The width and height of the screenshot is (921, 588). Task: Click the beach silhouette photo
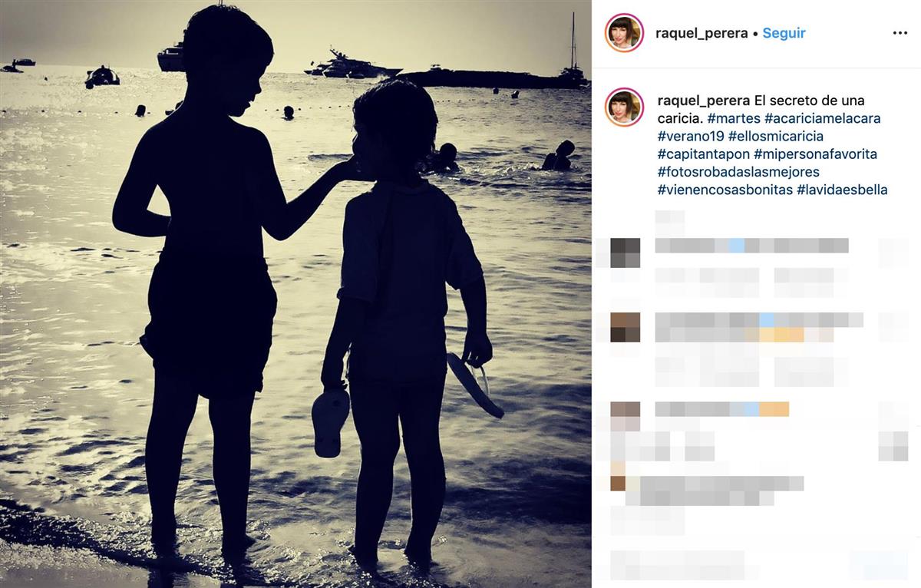[x=295, y=294]
